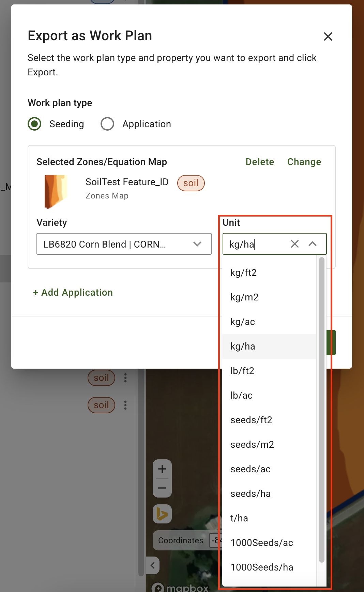364x592 pixels.
Task: Clear the Unit field with X icon
Action: click(x=295, y=244)
